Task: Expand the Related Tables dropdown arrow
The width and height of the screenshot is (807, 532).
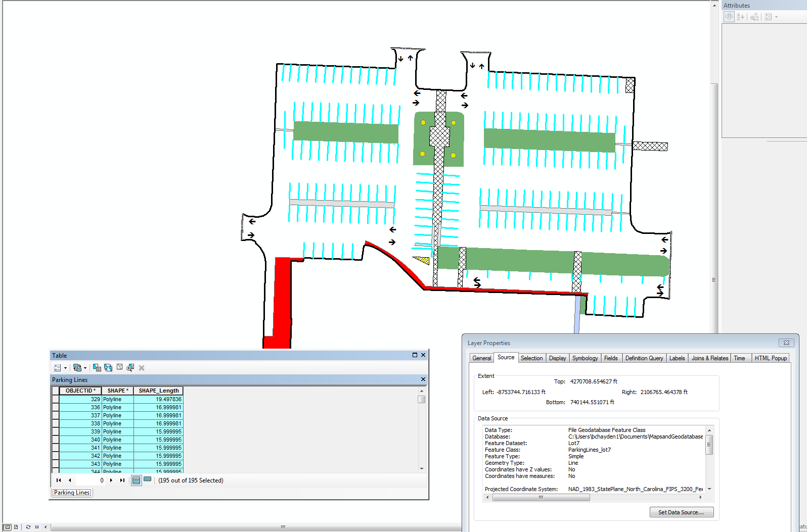Action: pyautogui.click(x=85, y=368)
